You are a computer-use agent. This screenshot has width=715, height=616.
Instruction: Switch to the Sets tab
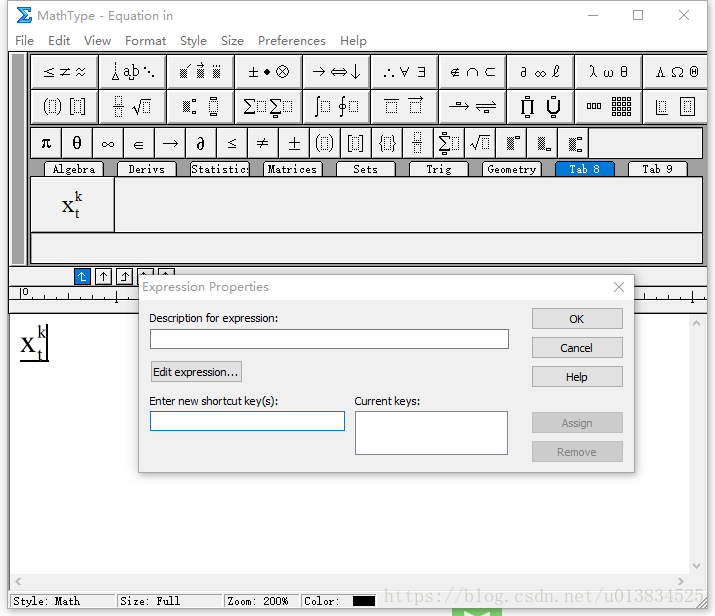(366, 169)
